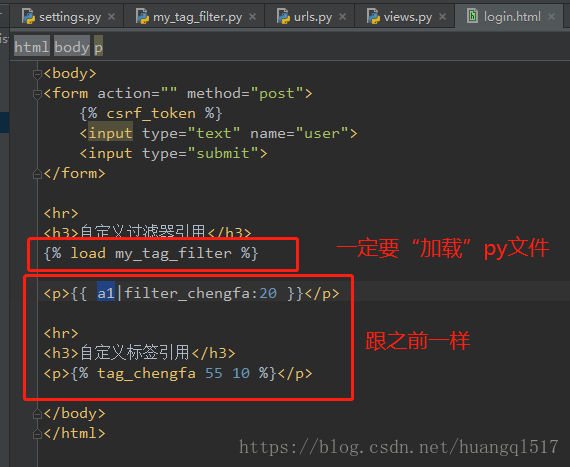The width and height of the screenshot is (570, 467).
Task: Click the Python file icon on my_tag_filter.py tab
Action: point(142,16)
